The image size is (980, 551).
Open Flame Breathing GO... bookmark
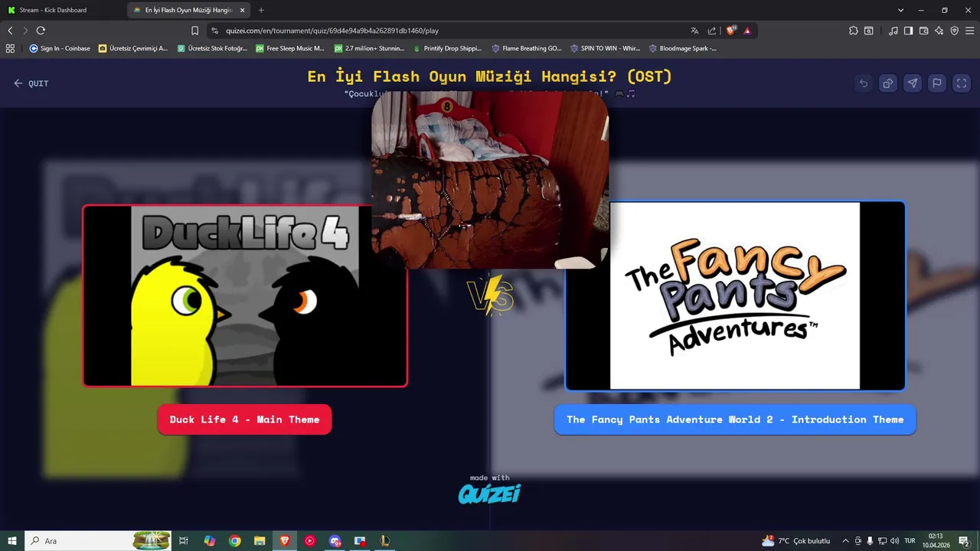527,48
